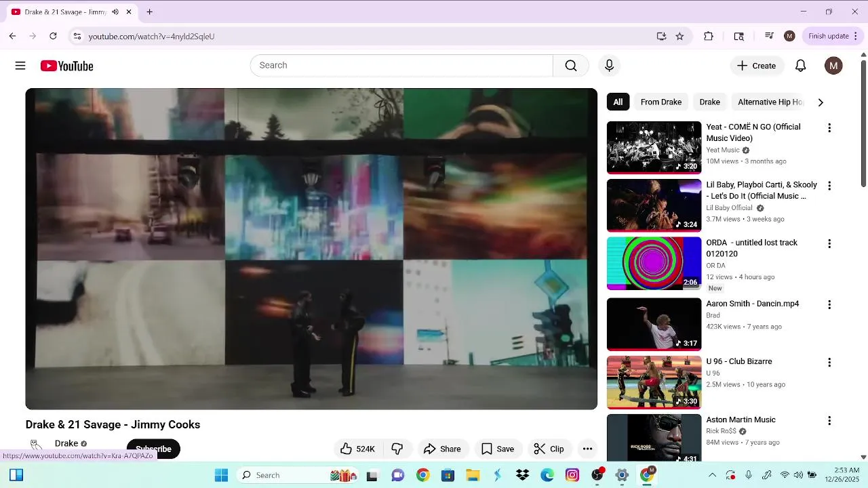The image size is (868, 488).
Task: Select the From Drake filter chip
Action: pos(661,102)
